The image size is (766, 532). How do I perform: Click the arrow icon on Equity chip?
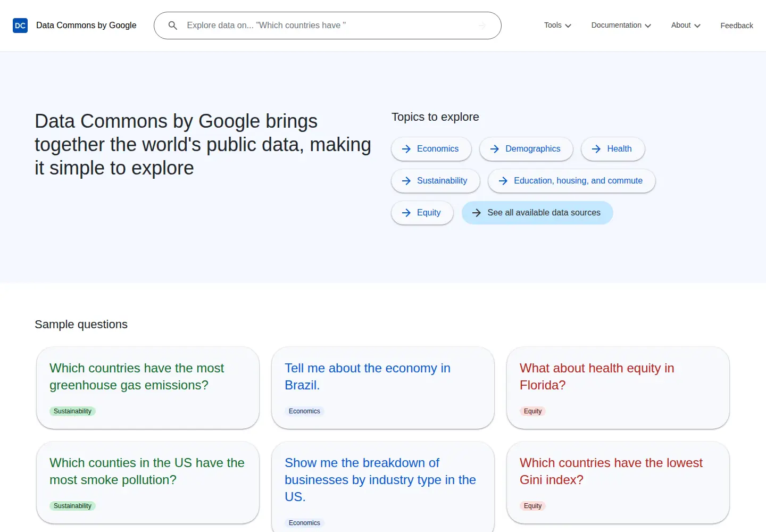(x=406, y=213)
